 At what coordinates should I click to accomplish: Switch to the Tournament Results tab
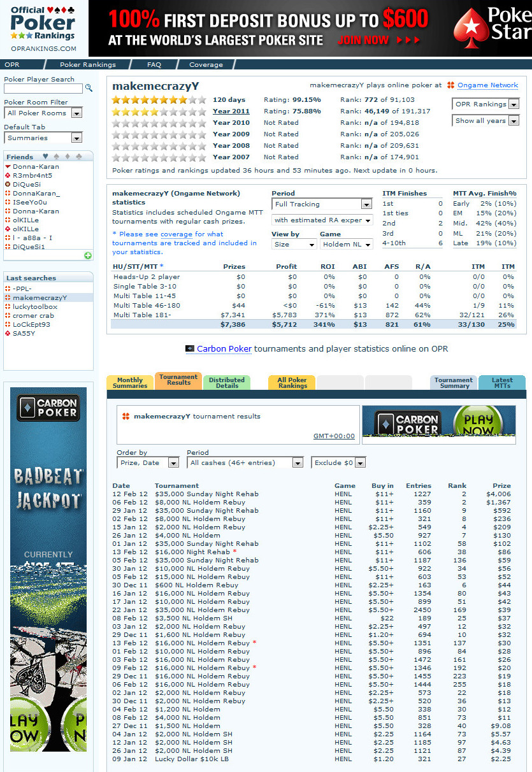pyautogui.click(x=178, y=380)
